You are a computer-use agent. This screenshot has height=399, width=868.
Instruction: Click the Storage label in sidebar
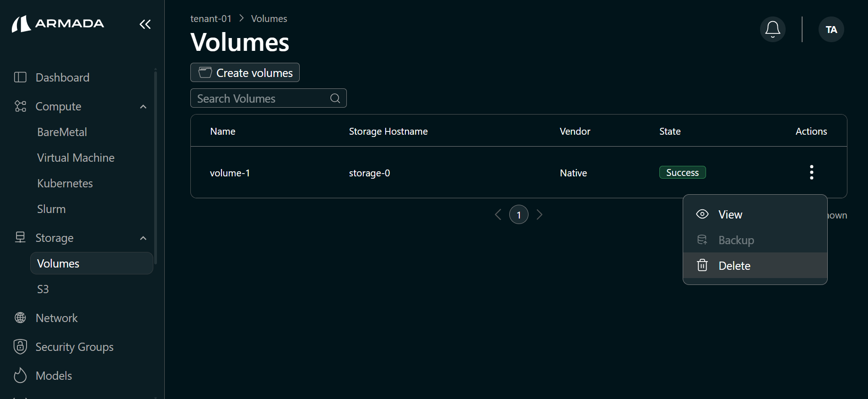54,238
